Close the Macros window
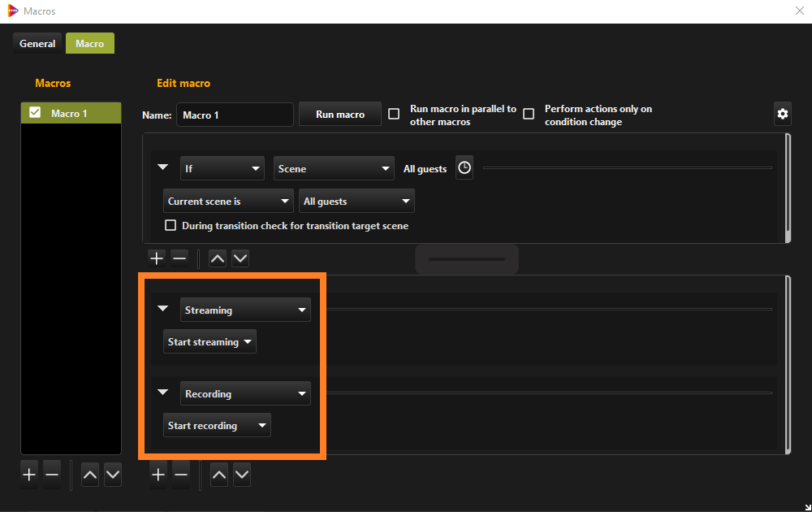This screenshot has height=512, width=812. click(x=800, y=11)
